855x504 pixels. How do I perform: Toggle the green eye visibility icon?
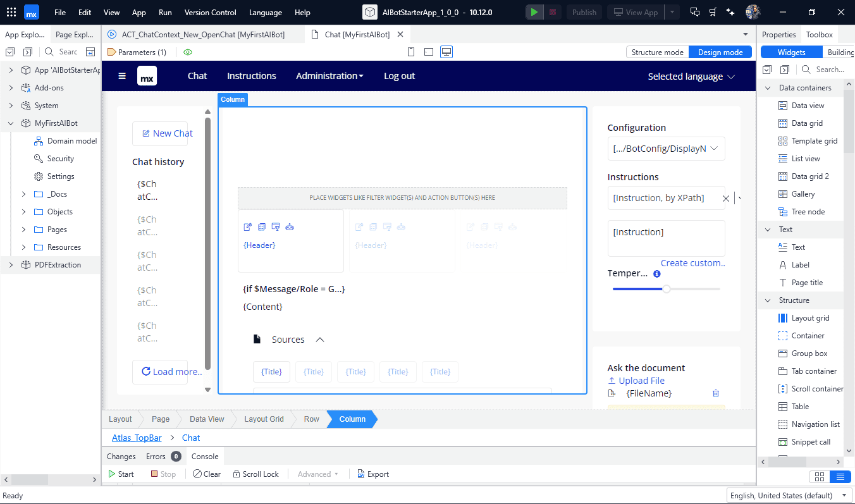(188, 52)
